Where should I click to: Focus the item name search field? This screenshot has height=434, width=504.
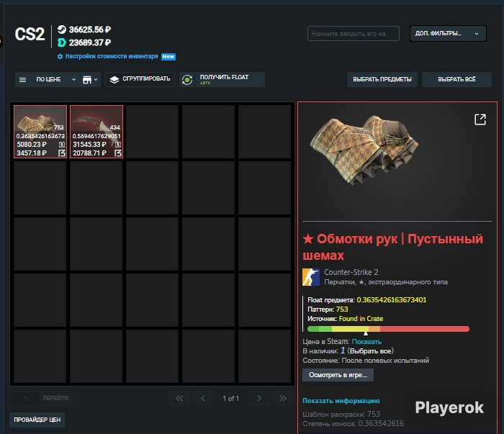pyautogui.click(x=354, y=33)
